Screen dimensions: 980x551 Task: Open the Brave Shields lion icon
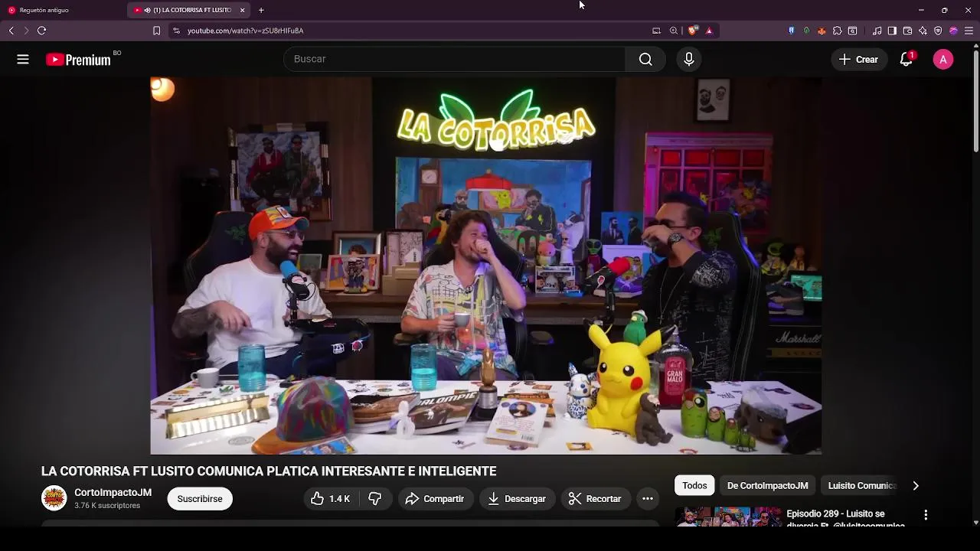pos(692,31)
